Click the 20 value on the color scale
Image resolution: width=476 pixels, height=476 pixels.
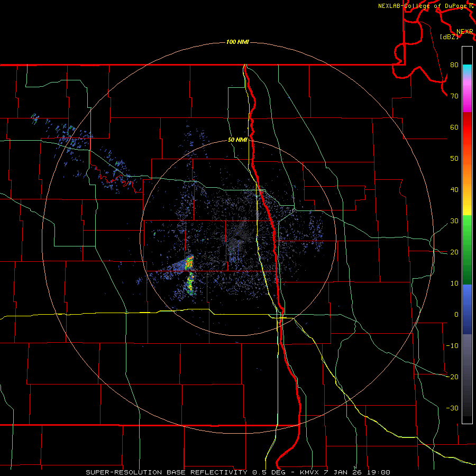(454, 252)
